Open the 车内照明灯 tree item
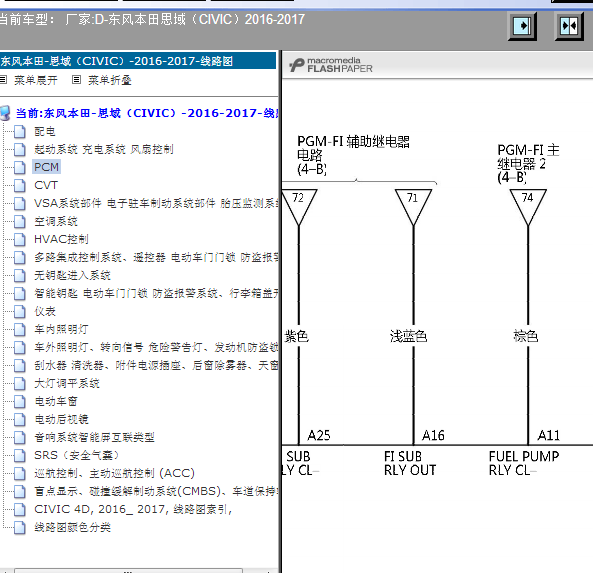The height and width of the screenshot is (573, 593). 61,329
